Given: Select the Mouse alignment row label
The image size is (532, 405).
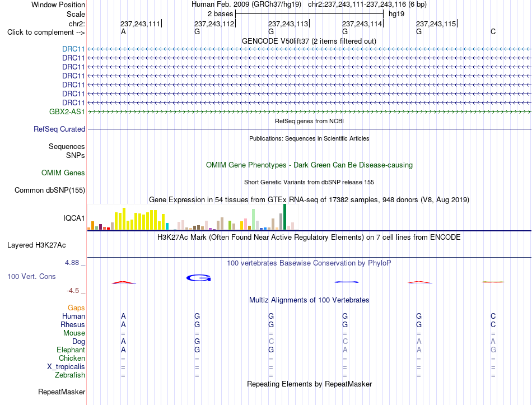Looking at the screenshot, I should (x=74, y=333).
